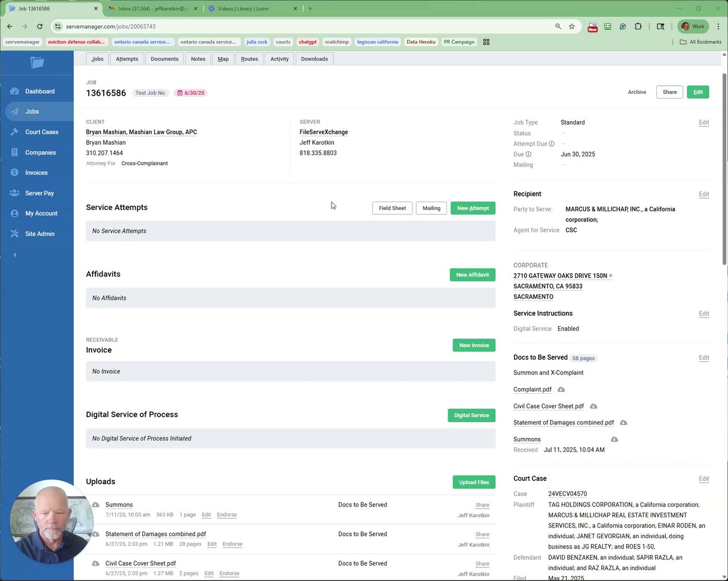Edit the Court Case section
728x581 pixels.
pos(704,479)
